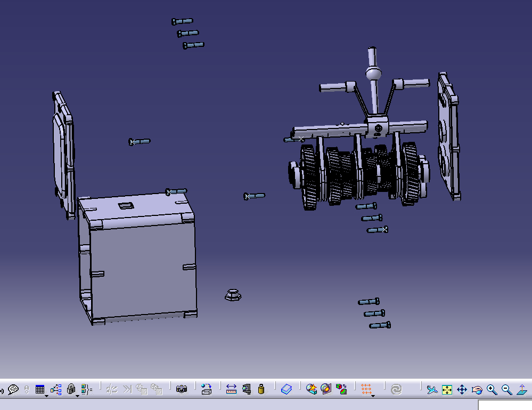Click the greyed scissors unlink icon
Screen dimensions: 532x410
click(112, 389)
